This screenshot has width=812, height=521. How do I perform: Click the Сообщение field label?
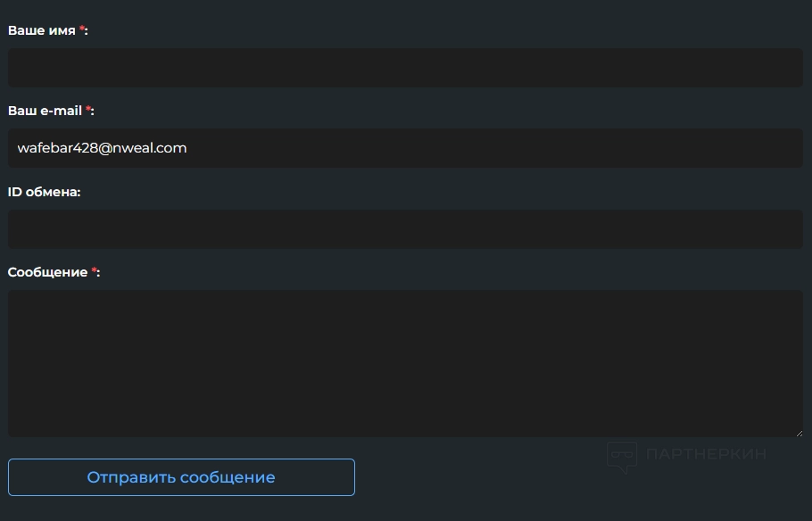47,272
